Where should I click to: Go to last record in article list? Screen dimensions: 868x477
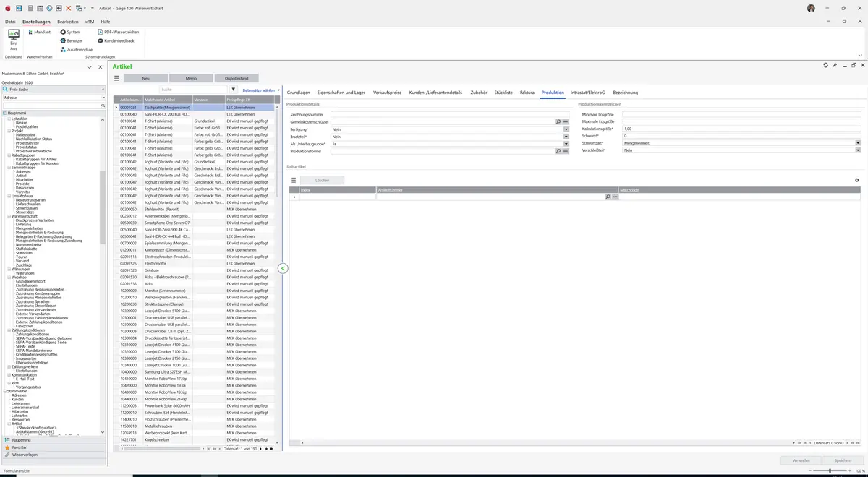[x=271, y=449]
